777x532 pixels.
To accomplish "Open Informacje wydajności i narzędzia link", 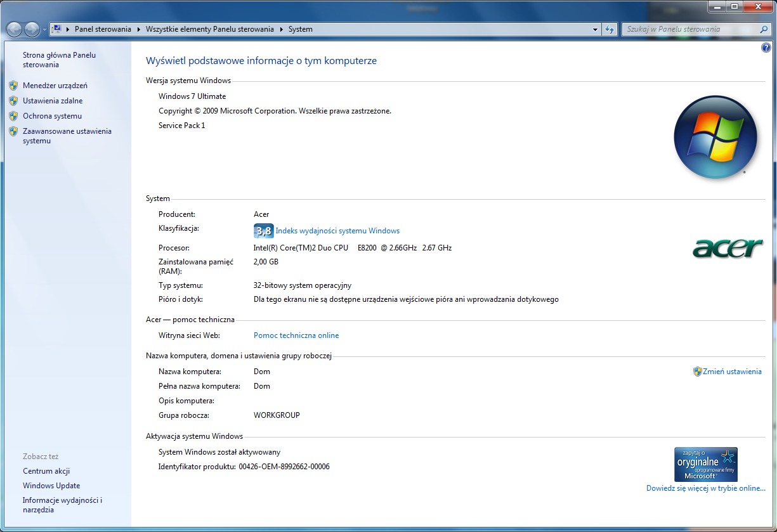I will pyautogui.click(x=62, y=505).
